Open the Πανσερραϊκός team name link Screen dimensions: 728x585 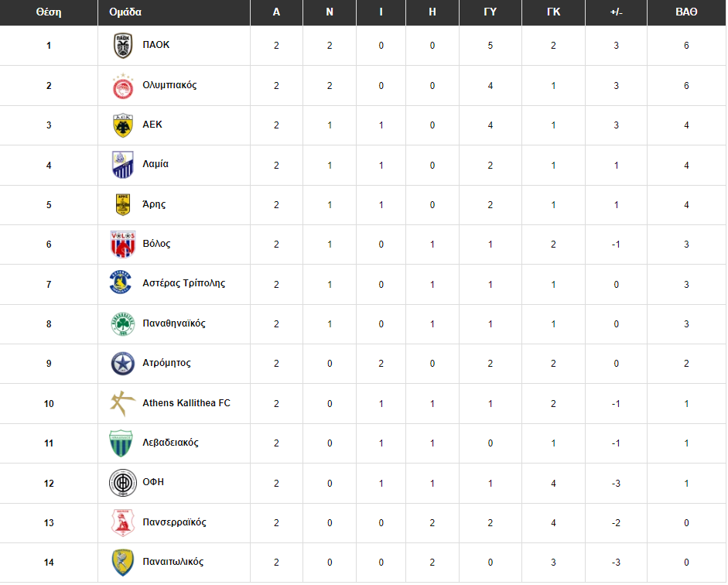[174, 522]
